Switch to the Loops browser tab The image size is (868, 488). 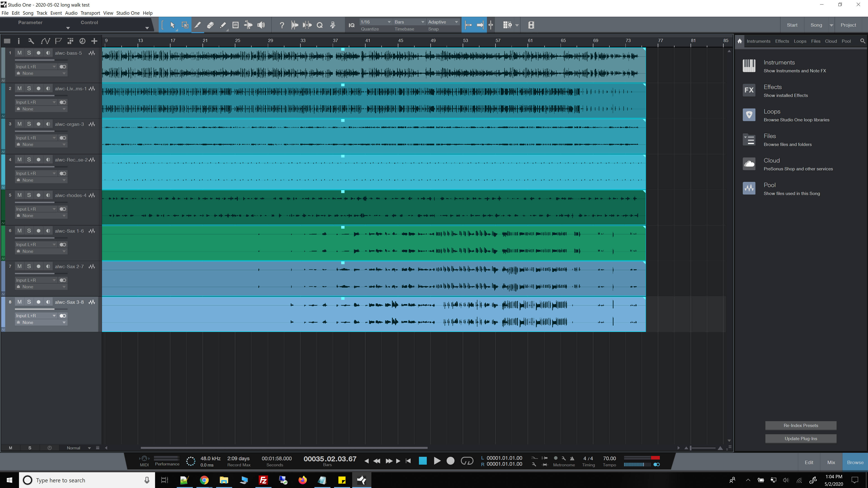(x=800, y=41)
